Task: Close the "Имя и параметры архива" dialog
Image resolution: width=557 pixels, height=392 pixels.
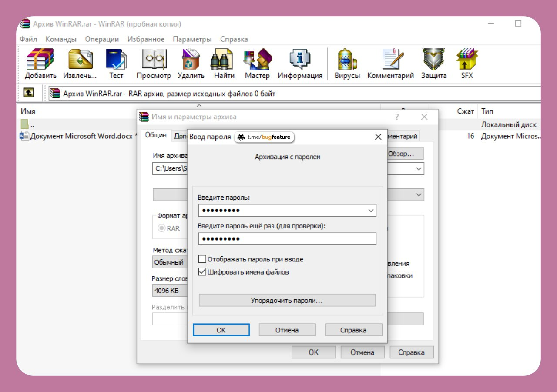Action: tap(424, 117)
